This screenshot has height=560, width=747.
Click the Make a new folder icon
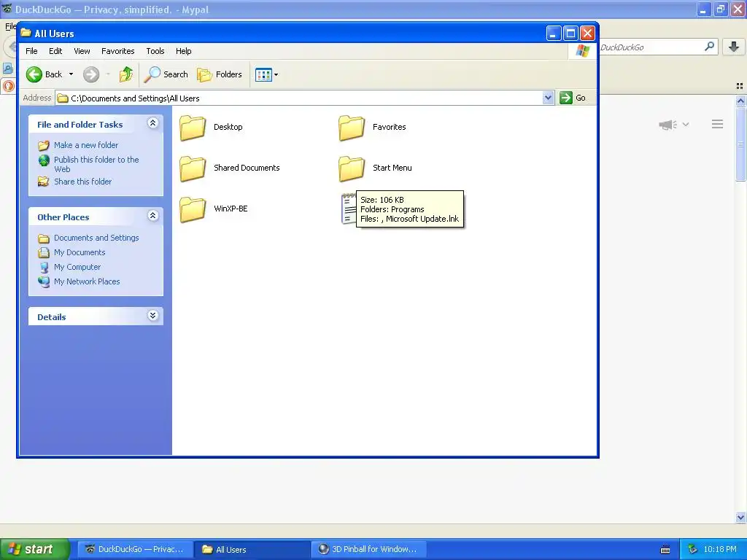[x=43, y=145]
